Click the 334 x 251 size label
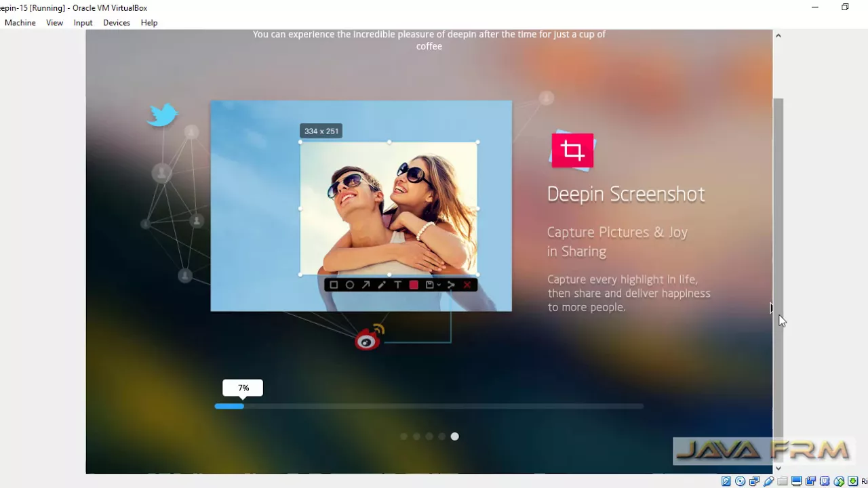Image resolution: width=868 pixels, height=488 pixels. (x=321, y=131)
